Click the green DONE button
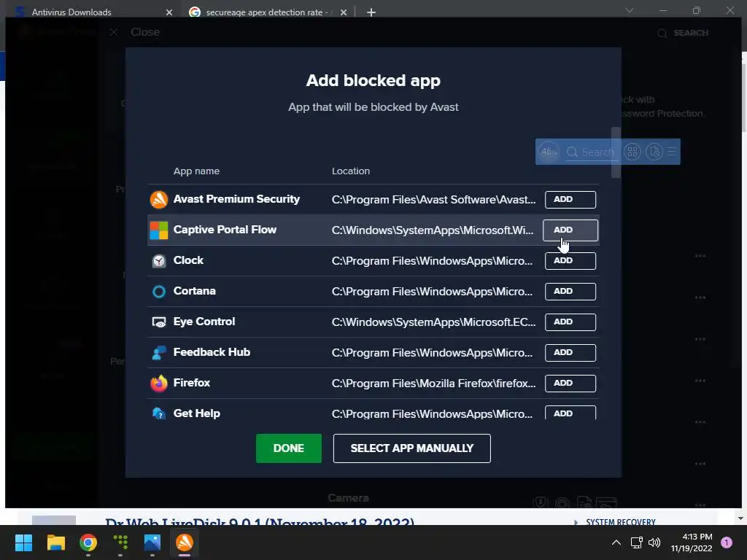This screenshot has height=560, width=747. point(289,448)
